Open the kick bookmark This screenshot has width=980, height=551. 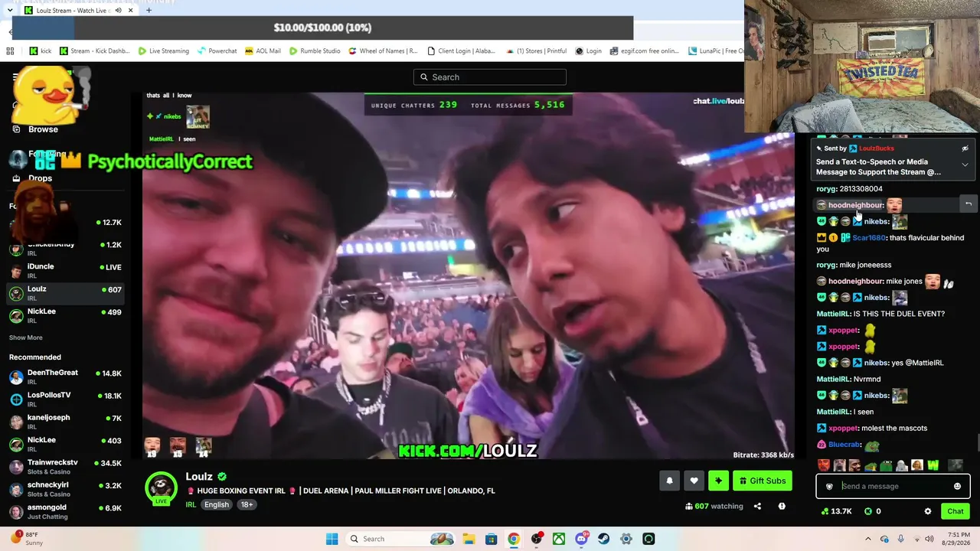pos(41,51)
